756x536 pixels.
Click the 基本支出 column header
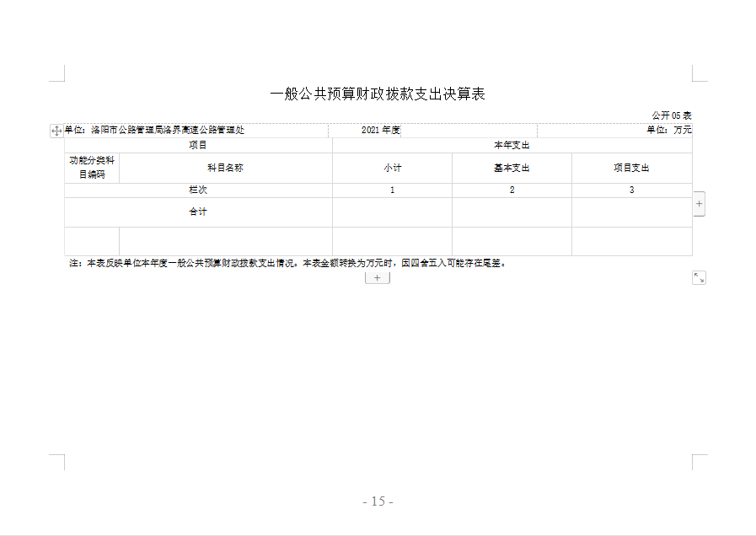[x=512, y=168]
